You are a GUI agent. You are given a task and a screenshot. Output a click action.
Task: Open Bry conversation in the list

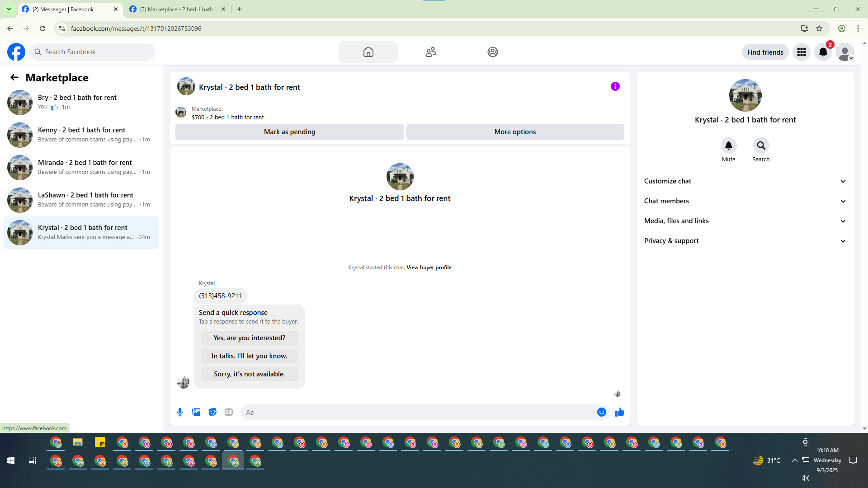81,103
